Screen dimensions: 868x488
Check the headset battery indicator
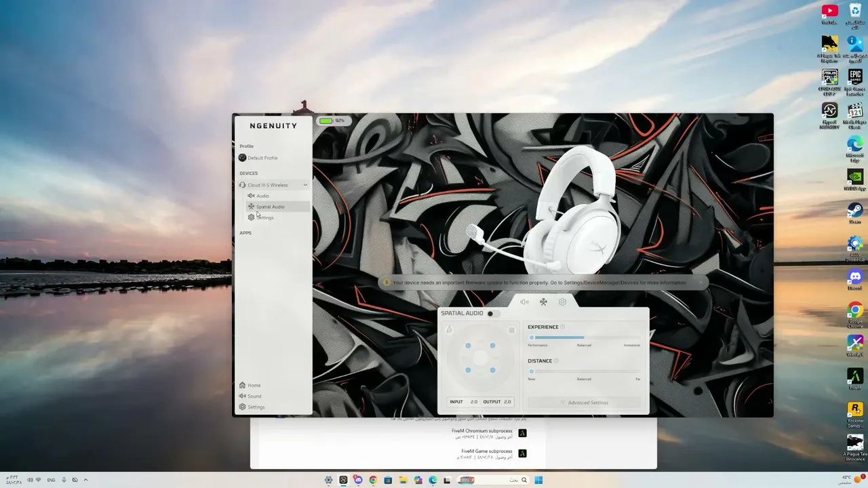(x=332, y=121)
